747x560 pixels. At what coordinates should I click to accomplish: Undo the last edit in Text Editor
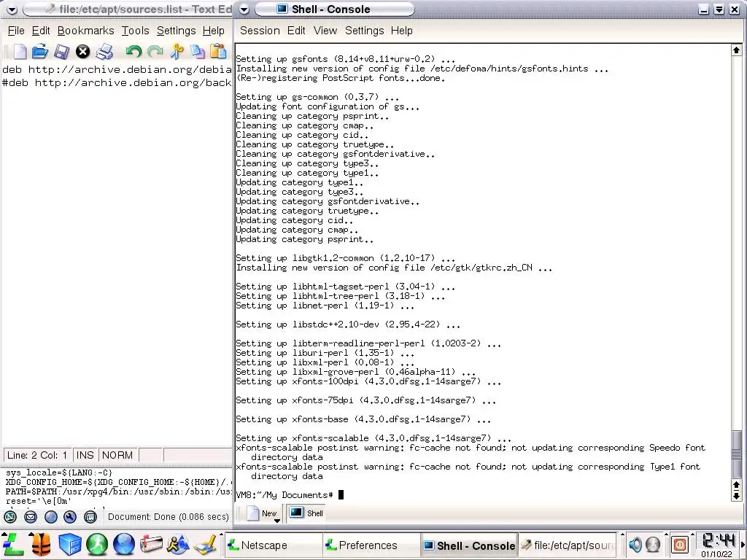[134, 52]
